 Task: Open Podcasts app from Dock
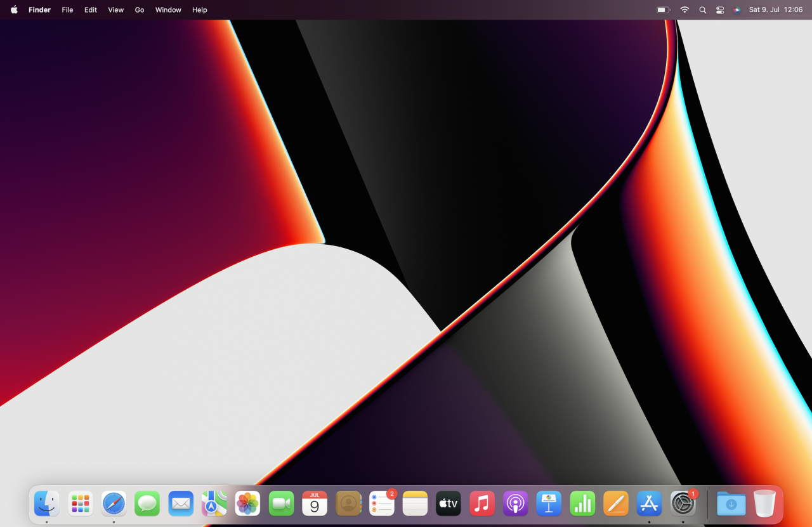516,504
